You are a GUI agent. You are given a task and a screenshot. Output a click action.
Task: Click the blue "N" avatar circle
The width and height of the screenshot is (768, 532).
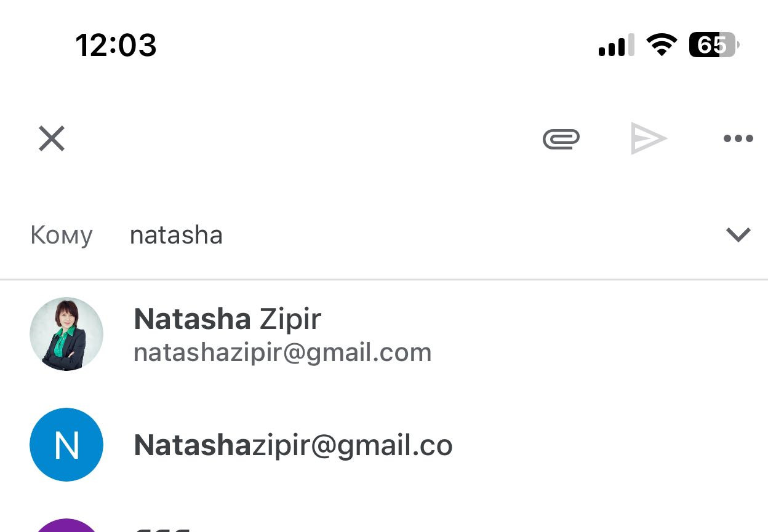coord(66,445)
